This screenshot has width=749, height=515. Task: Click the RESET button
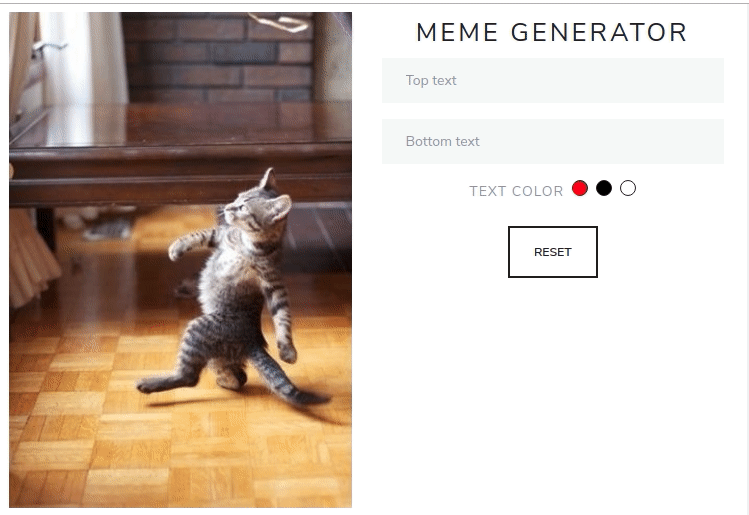click(x=553, y=252)
